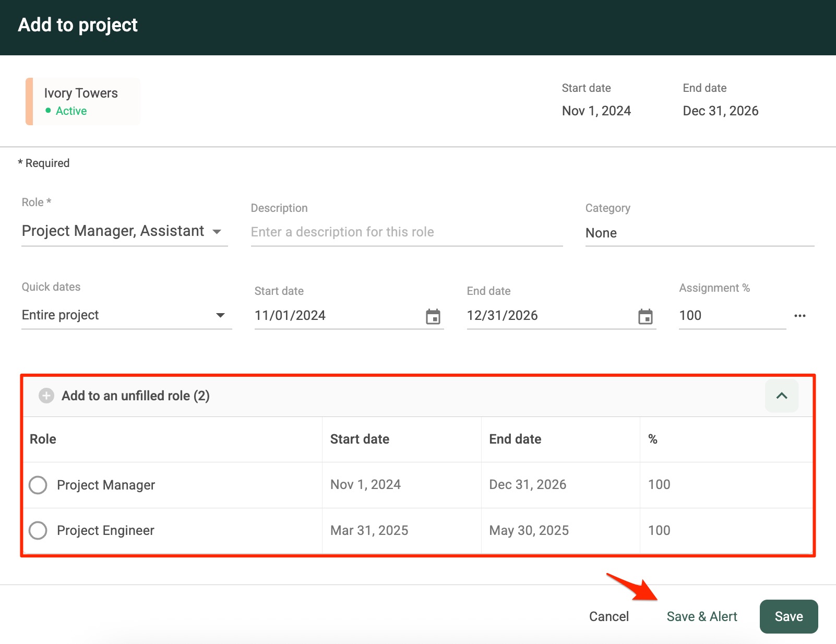The height and width of the screenshot is (644, 836).
Task: Click the plus icon next to Add to an unfilled role
Action: pos(46,396)
